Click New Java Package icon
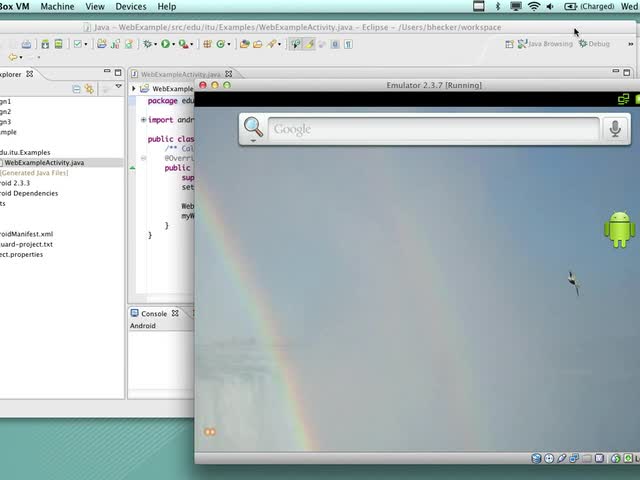Viewport: 640px width, 480px height. [207, 44]
